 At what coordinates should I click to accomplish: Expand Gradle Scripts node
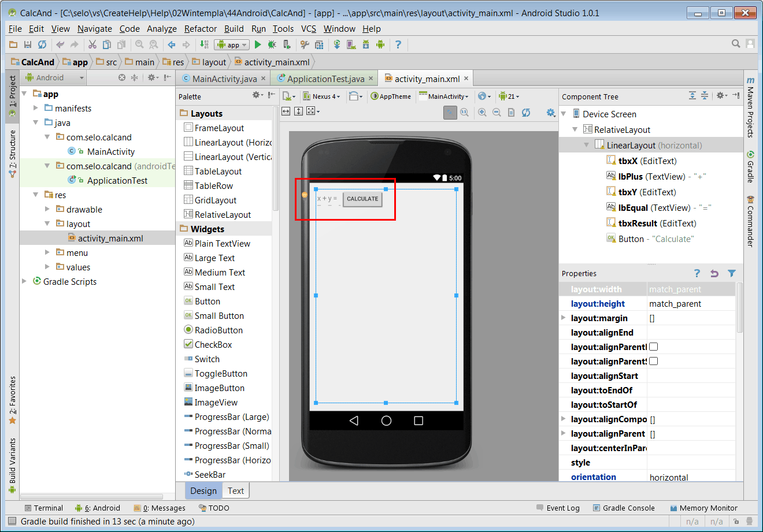(x=24, y=281)
